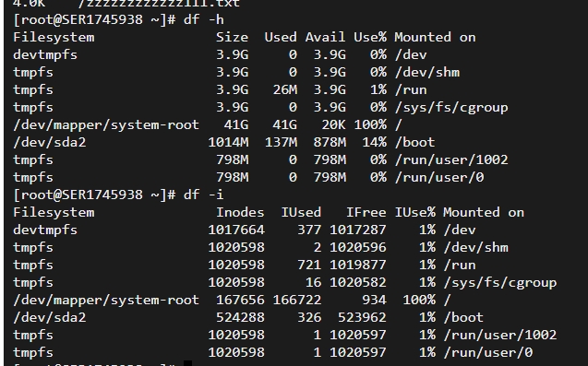Click the terminal cursor at the prompt

point(188,363)
